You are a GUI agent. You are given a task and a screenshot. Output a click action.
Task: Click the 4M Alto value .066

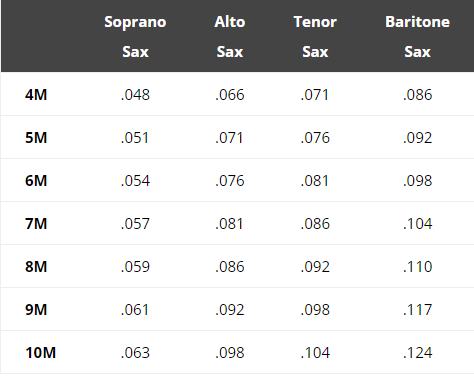pos(230,95)
